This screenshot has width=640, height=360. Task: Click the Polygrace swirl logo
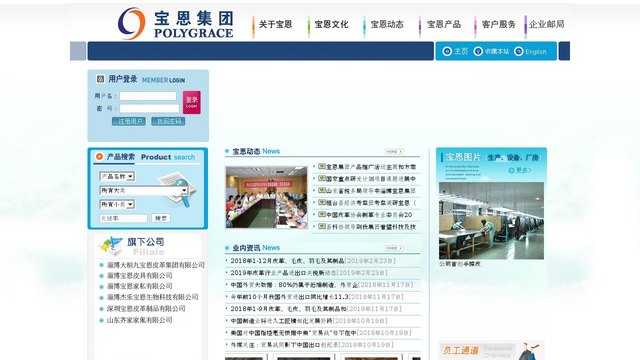point(131,24)
